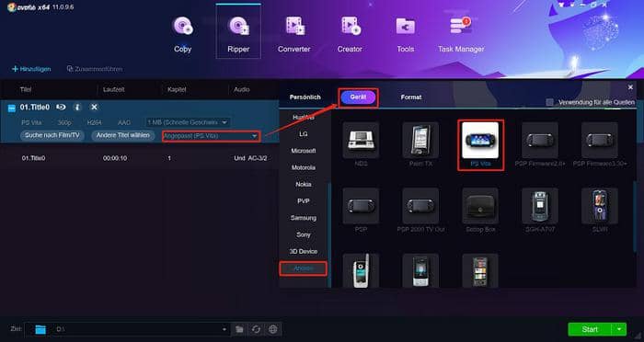Select LG in the brand list
644x342 pixels.
pyautogui.click(x=304, y=134)
